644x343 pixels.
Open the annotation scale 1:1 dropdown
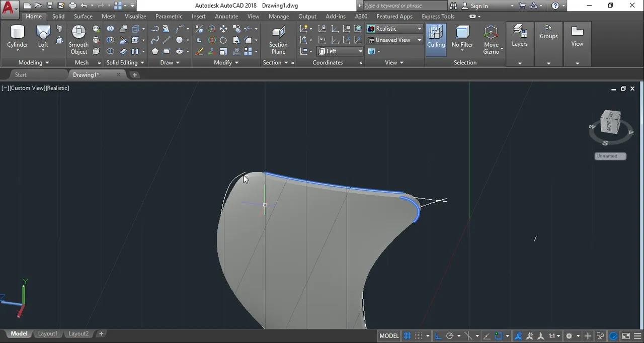(x=553, y=336)
